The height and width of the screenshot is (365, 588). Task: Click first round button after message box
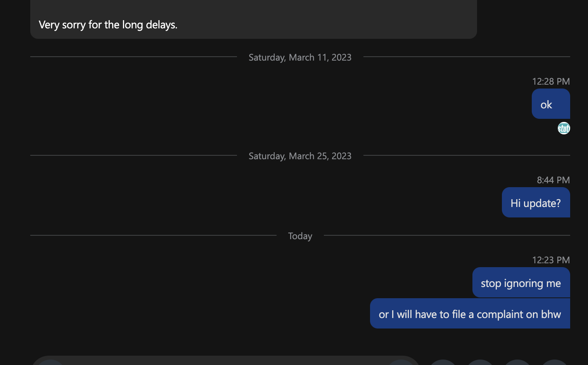pos(443,363)
